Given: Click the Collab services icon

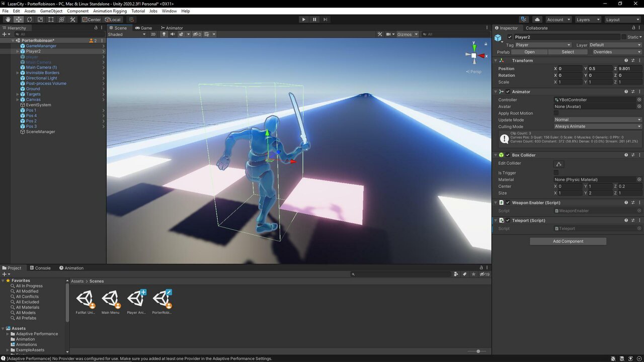Looking at the screenshot, I should click(524, 20).
